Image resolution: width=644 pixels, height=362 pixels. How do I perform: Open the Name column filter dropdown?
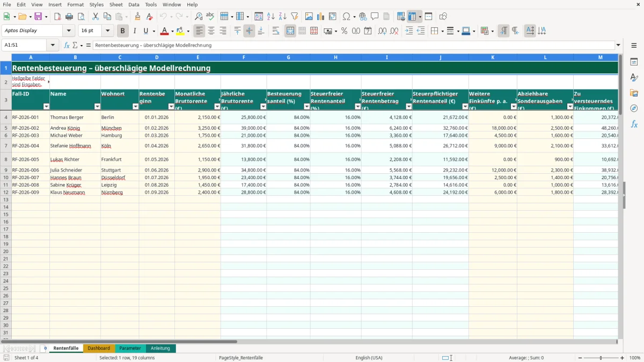click(x=97, y=107)
